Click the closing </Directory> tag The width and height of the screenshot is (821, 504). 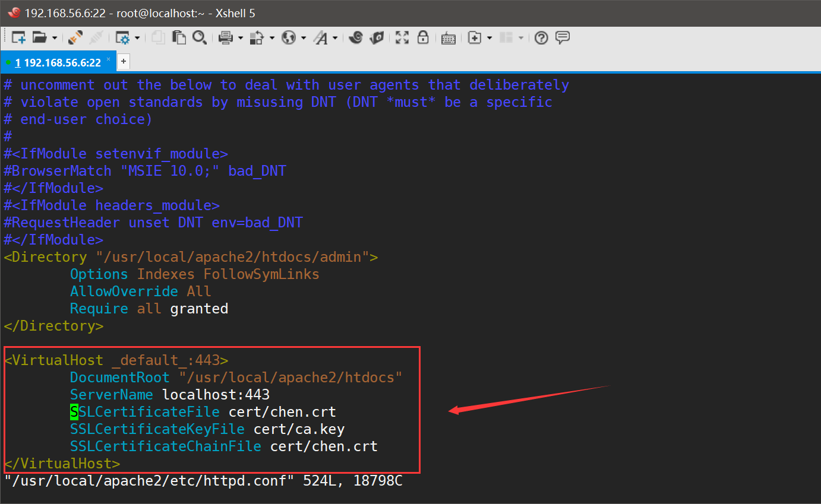coord(53,325)
